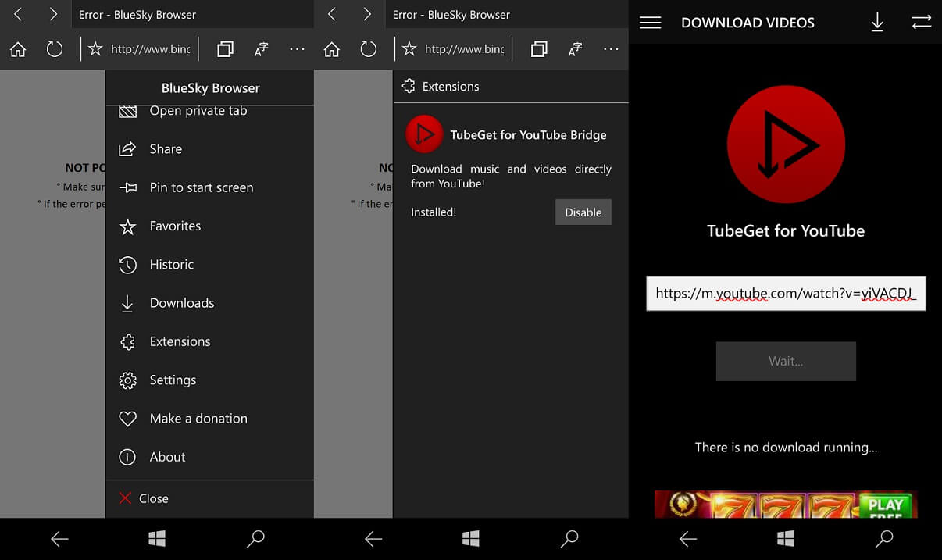Viewport: 942px width, 560px height.
Task: Click the pin icon beside Pin to start screen
Action: 127,187
